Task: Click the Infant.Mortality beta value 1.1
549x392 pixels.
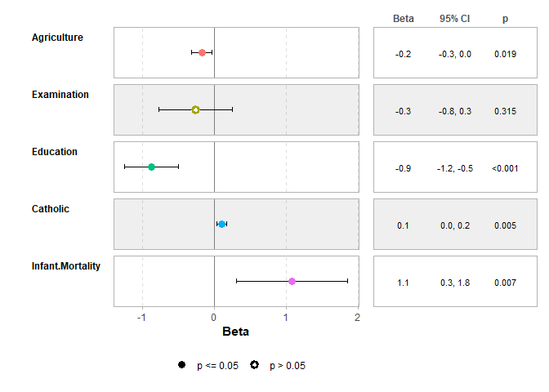Action: click(404, 283)
